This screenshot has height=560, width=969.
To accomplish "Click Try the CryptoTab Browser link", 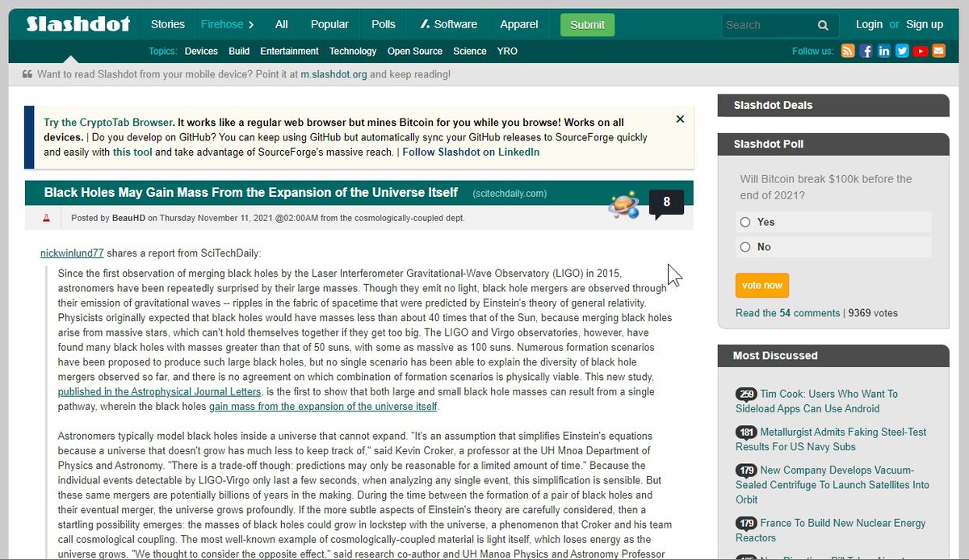I will 108,123.
